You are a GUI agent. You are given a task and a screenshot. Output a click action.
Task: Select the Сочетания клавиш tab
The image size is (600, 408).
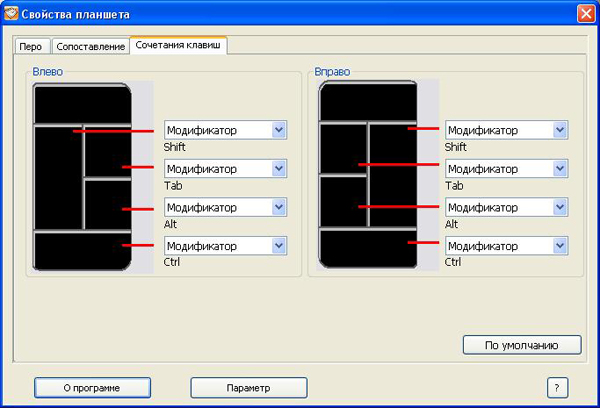pos(178,45)
